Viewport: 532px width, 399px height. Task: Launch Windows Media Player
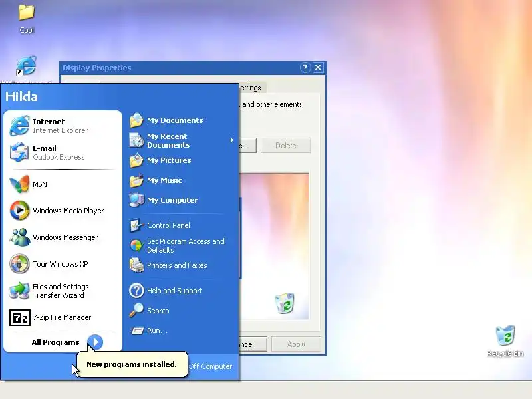63,211
